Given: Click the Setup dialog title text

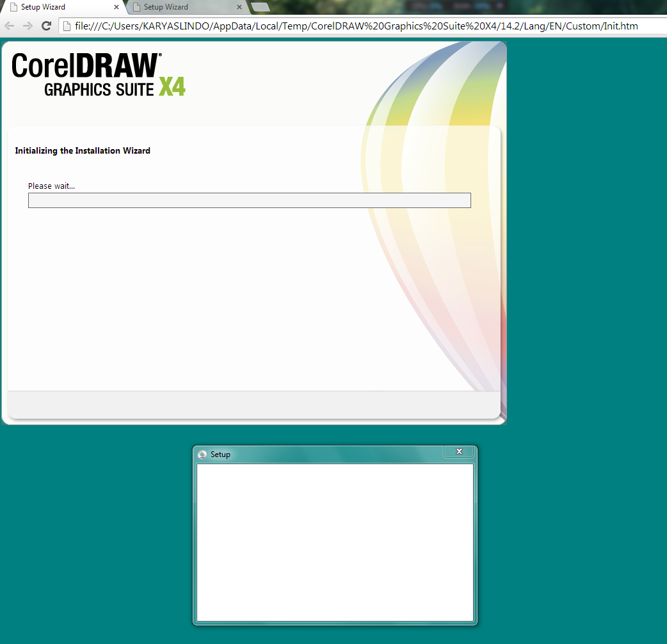Looking at the screenshot, I should (x=220, y=455).
